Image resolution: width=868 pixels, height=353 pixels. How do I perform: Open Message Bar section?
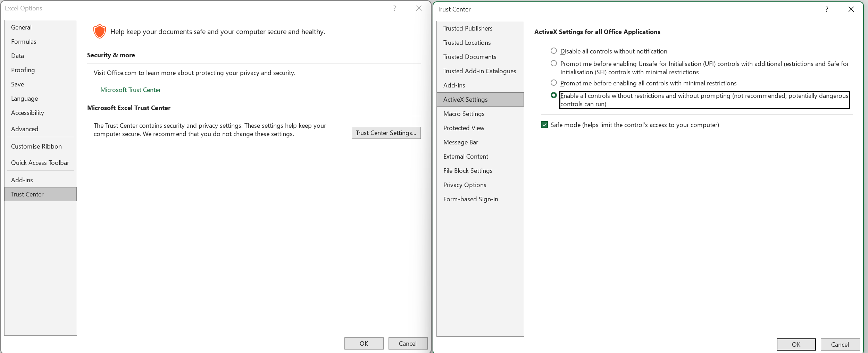tap(480, 142)
